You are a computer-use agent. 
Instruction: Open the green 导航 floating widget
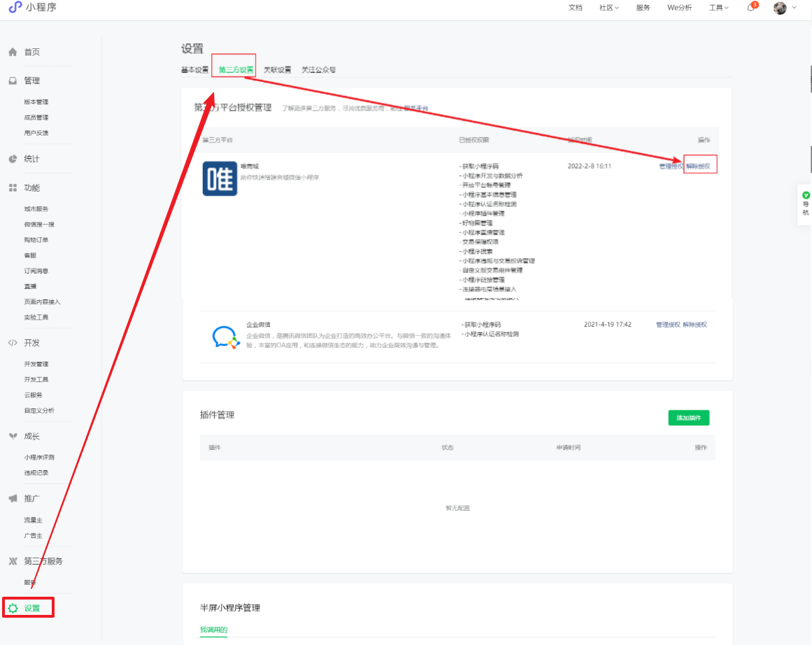point(805,204)
